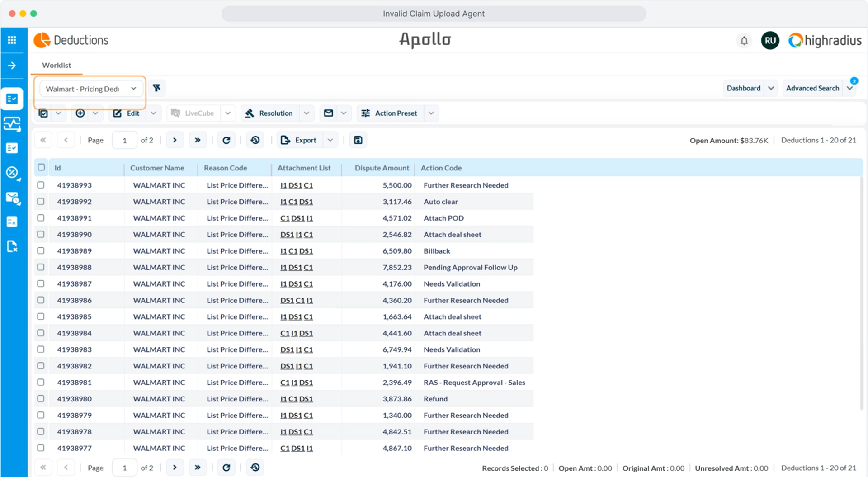
Task: Go to next page in upper pagination
Action: pos(175,140)
